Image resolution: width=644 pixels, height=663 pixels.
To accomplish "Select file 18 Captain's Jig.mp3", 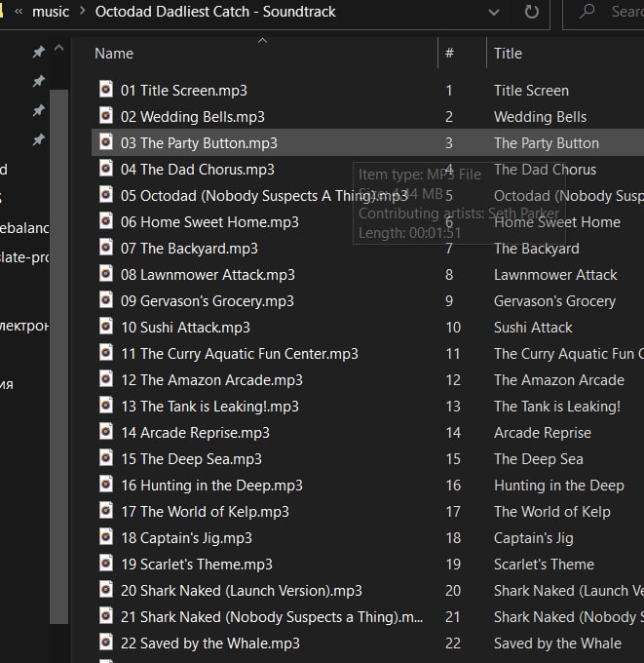I will [x=186, y=538].
